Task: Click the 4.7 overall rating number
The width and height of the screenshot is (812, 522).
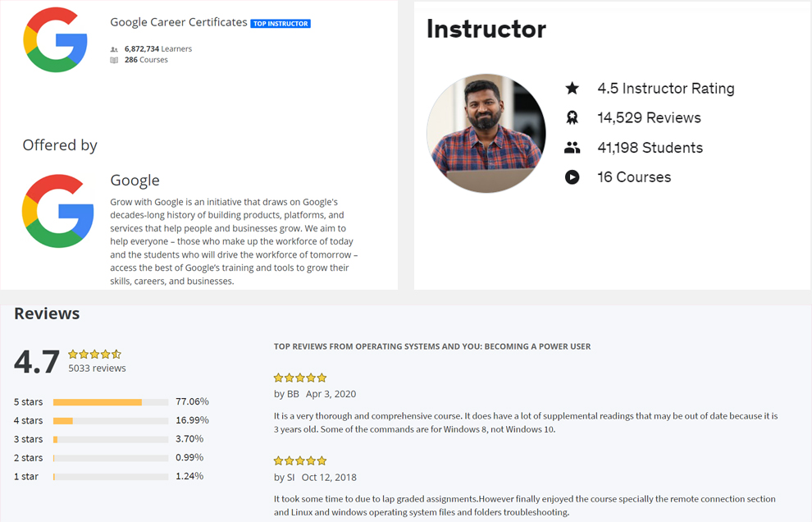Action: (x=37, y=361)
